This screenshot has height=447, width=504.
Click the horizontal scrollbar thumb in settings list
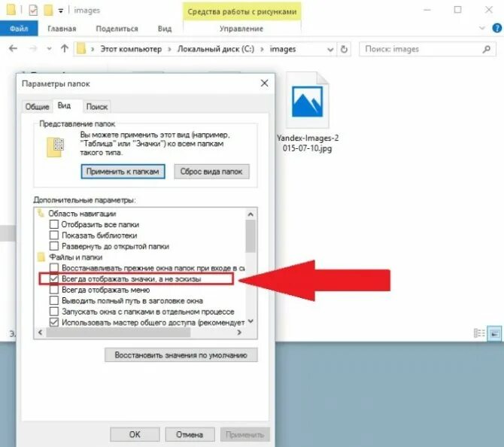(x=119, y=333)
